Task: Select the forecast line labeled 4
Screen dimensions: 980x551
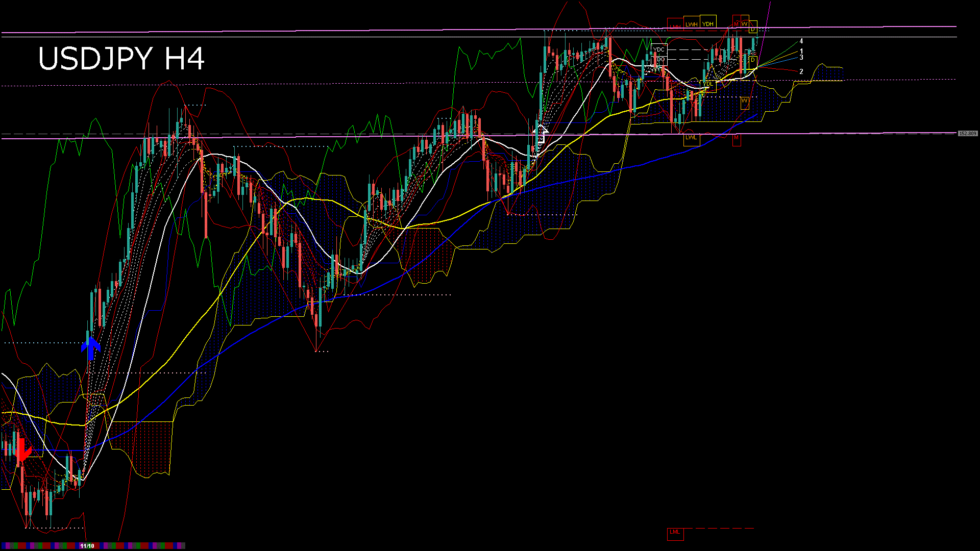Action: coord(801,40)
